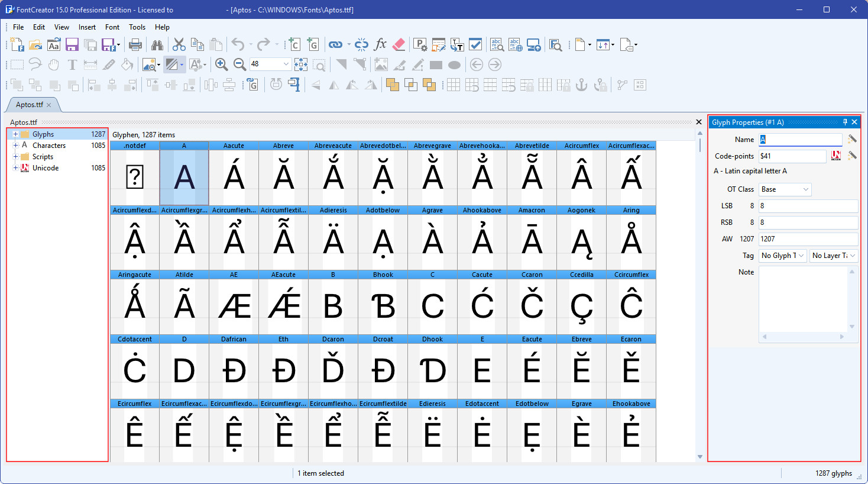
Task: Click the F magnifier find font icon
Action: pos(556,44)
